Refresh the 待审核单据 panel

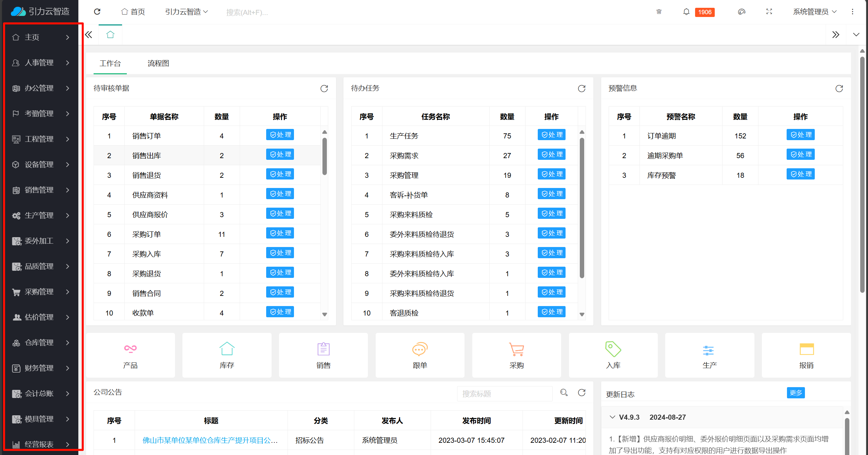[x=324, y=89]
